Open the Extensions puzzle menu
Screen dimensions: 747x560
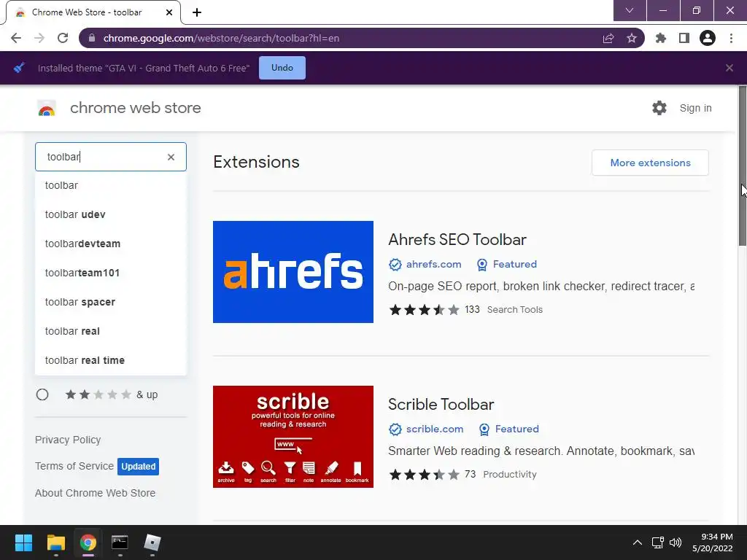pos(660,38)
